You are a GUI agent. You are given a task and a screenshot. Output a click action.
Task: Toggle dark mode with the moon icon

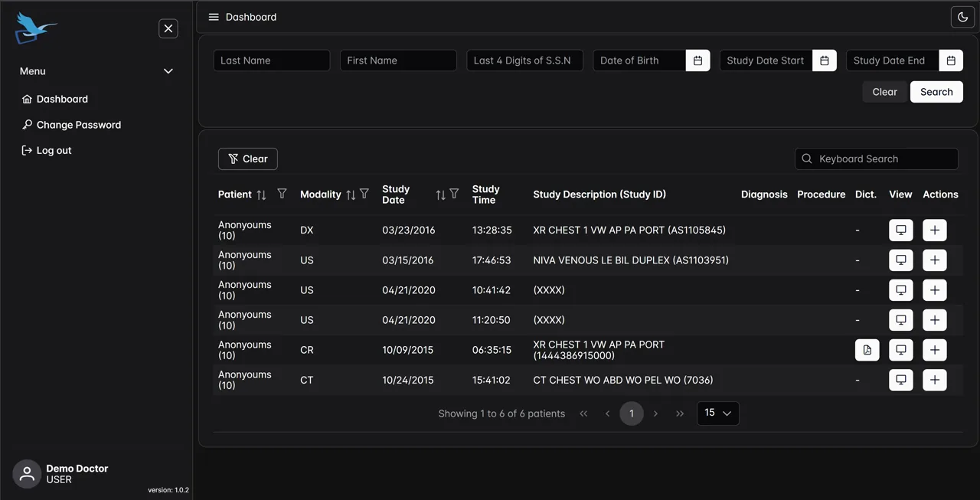pos(962,17)
